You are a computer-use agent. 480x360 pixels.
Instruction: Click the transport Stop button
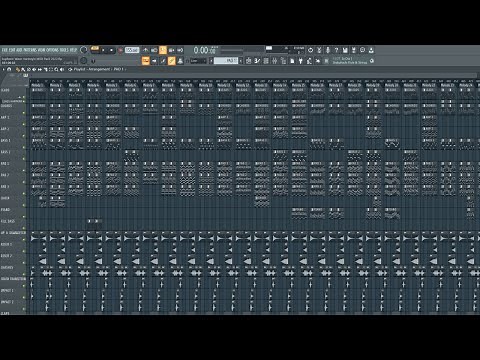tap(111, 50)
